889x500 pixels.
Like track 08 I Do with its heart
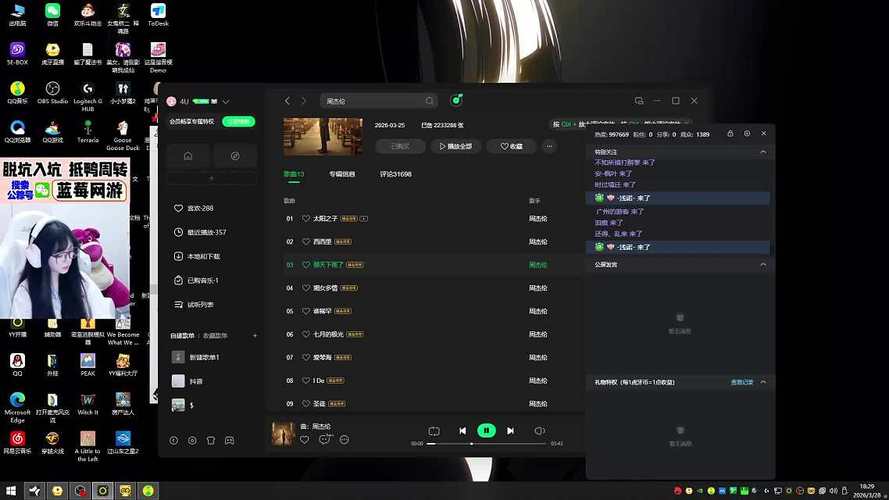[x=306, y=380]
